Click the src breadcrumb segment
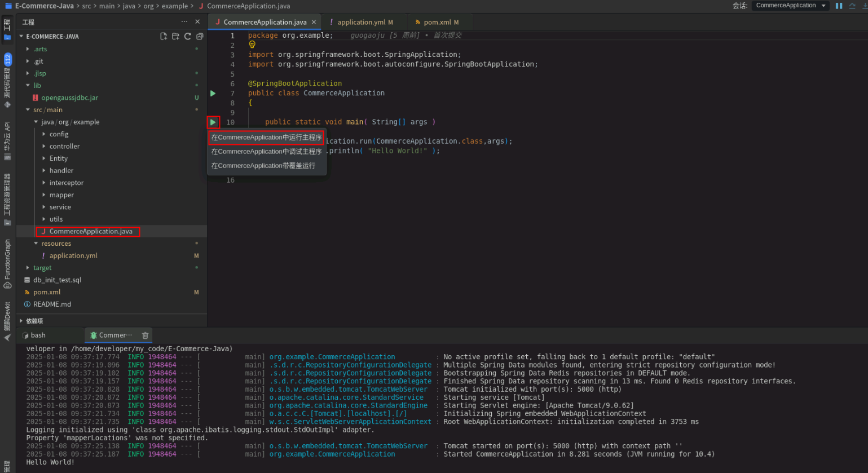 coord(86,6)
